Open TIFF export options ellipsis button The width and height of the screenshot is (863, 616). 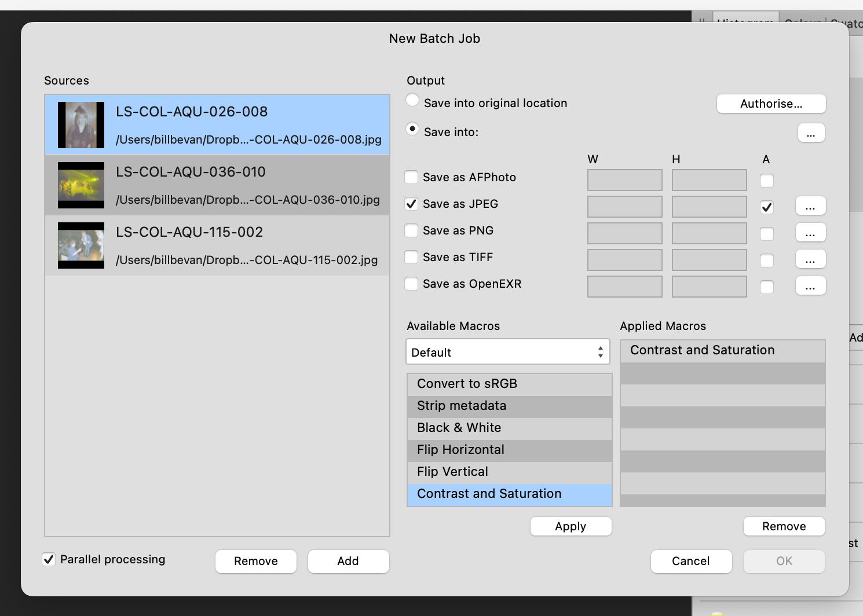[810, 259]
